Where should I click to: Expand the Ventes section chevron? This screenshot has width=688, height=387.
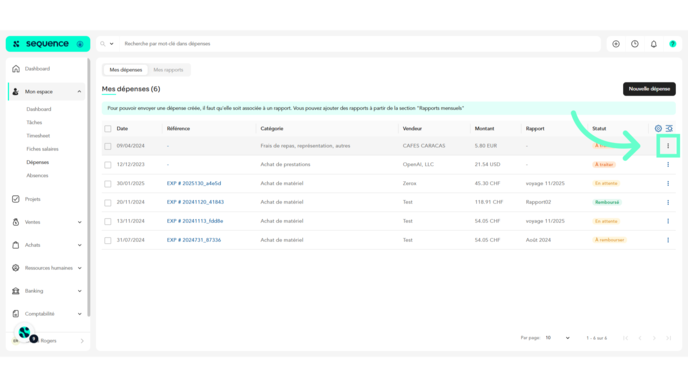pos(79,222)
